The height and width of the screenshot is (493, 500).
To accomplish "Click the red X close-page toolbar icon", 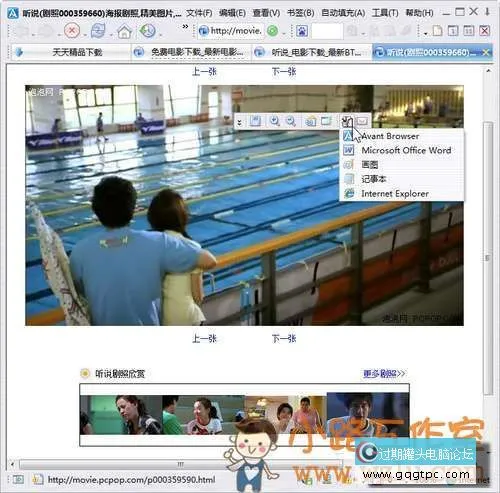I will pyautogui.click(x=484, y=31).
